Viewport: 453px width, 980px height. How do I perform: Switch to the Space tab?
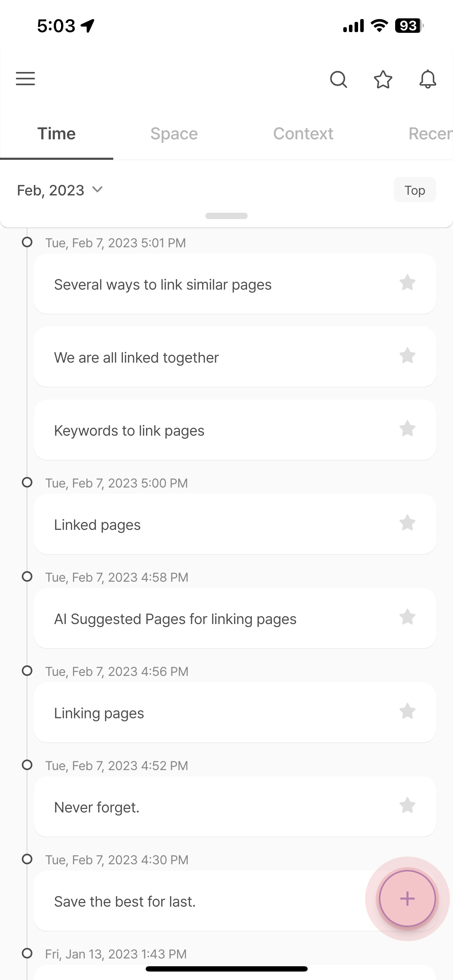(x=174, y=134)
